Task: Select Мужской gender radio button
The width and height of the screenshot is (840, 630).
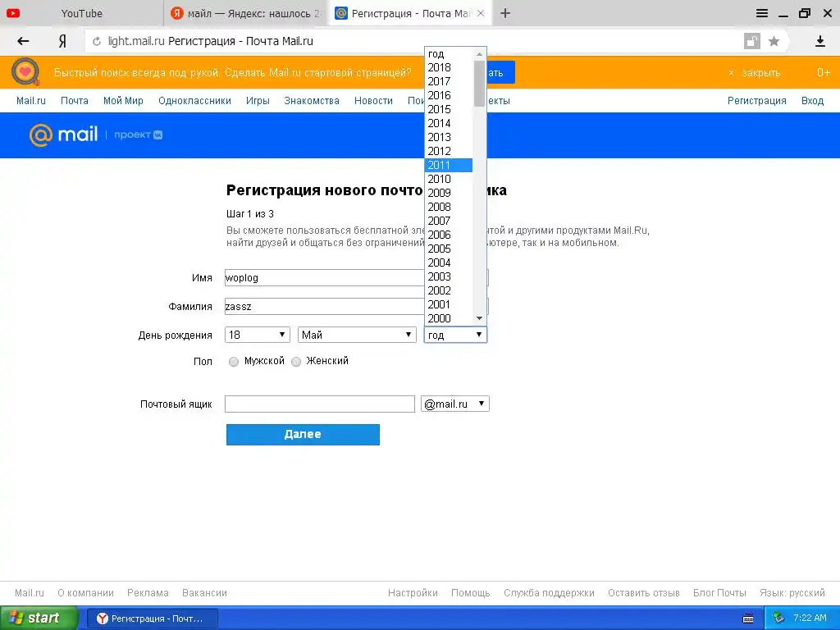Action: click(234, 362)
